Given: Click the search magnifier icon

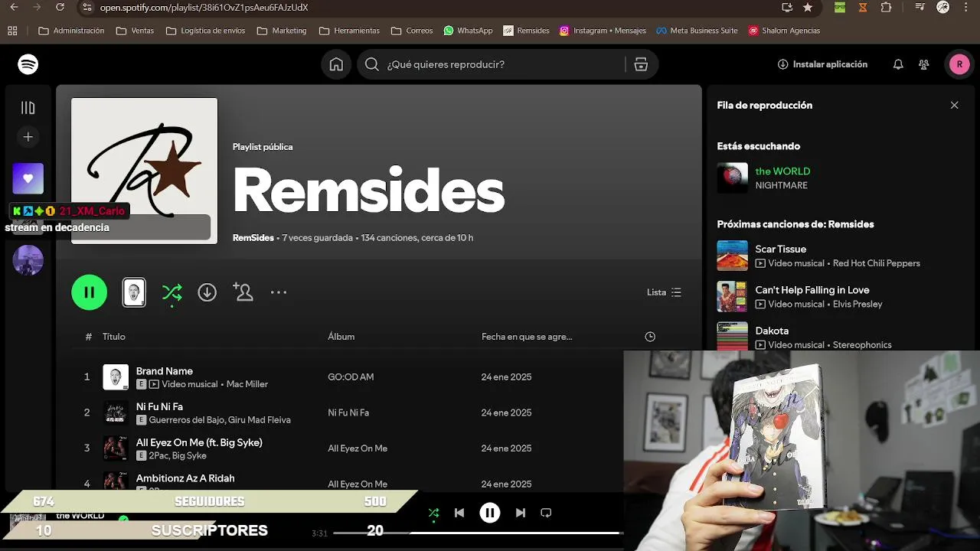Looking at the screenshot, I should (372, 64).
